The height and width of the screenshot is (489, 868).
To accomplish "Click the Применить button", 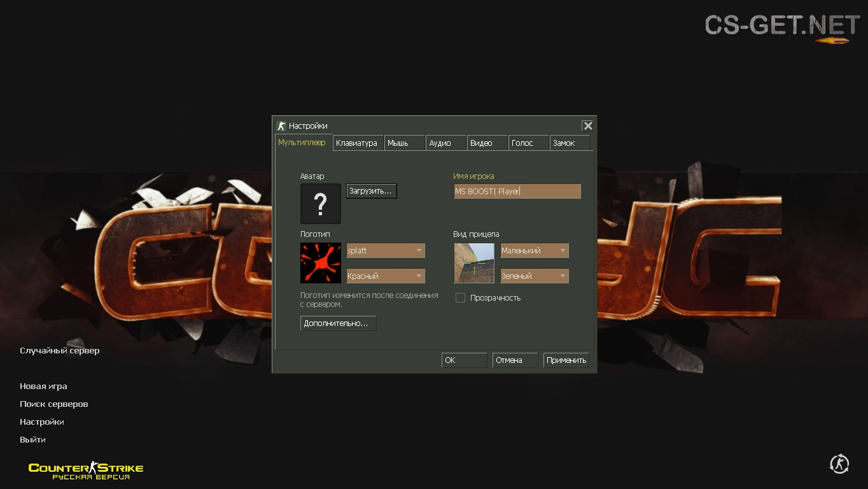I will click(566, 360).
